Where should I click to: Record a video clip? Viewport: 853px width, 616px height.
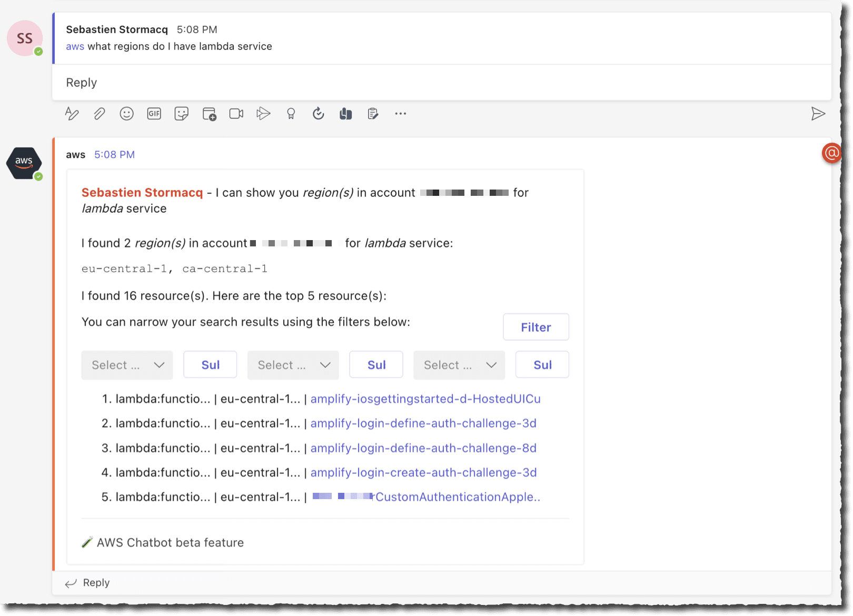point(236,113)
